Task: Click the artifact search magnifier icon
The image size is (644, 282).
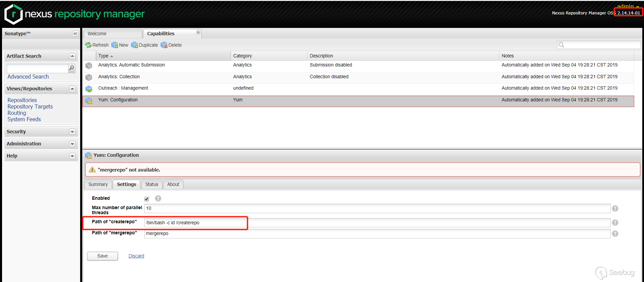Action: [x=71, y=68]
